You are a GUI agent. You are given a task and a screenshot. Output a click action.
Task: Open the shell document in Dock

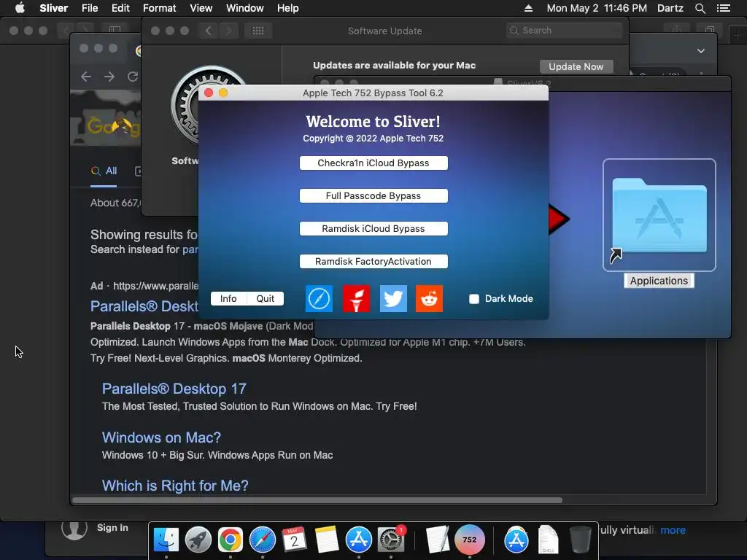click(x=549, y=540)
